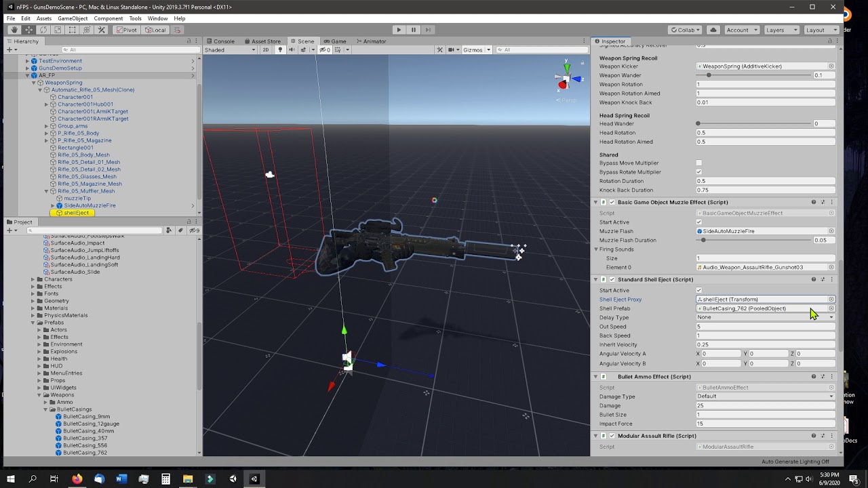Switch to the Animator tab
868x488 pixels.
point(371,41)
